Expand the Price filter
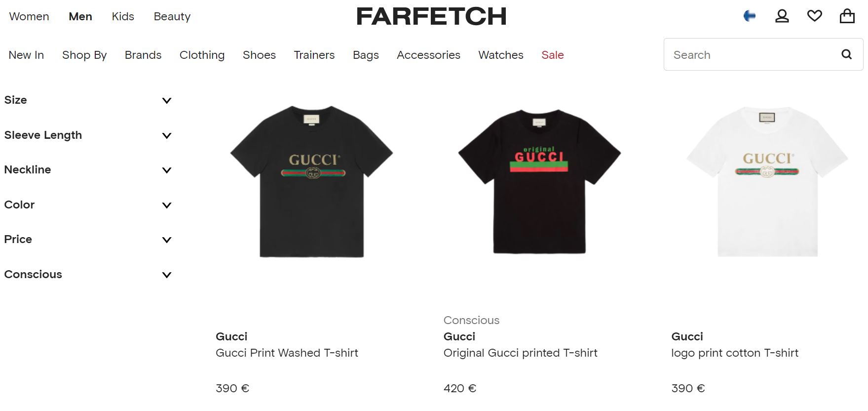The image size is (868, 411). click(x=88, y=240)
